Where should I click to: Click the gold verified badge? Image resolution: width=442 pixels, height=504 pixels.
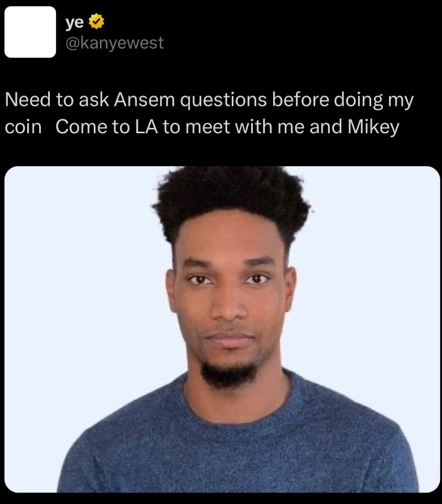[x=96, y=22]
